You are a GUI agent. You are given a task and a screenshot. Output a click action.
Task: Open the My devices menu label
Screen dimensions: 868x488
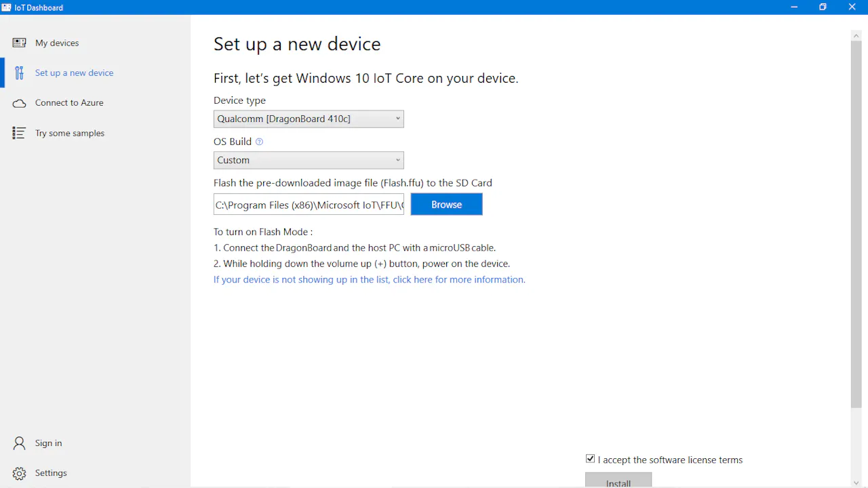[57, 43]
